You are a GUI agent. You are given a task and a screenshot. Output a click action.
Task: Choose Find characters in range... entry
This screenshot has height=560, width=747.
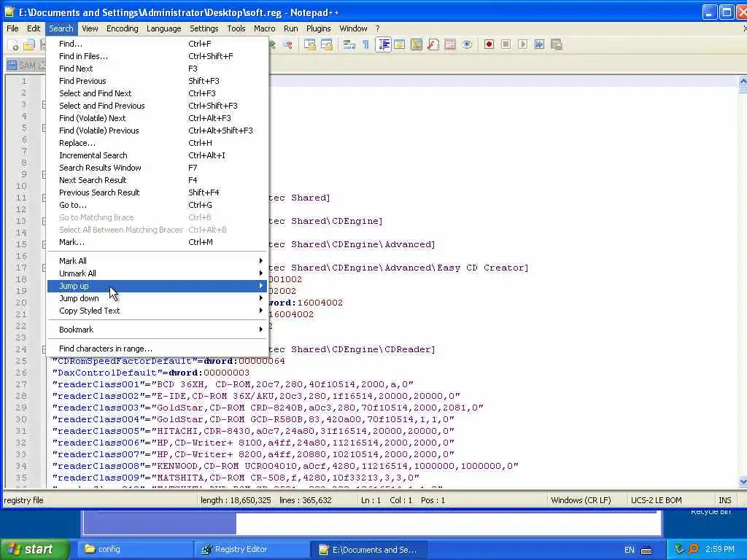(x=157, y=349)
